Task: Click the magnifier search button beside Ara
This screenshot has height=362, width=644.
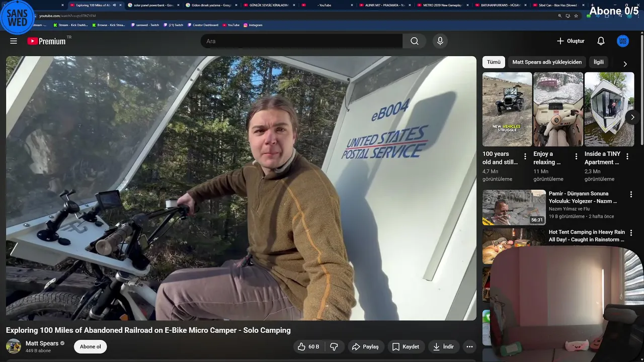Action: (x=414, y=41)
